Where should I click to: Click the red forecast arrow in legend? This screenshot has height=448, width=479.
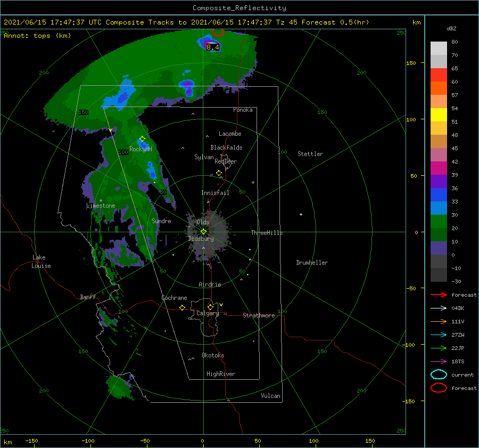[439, 295]
